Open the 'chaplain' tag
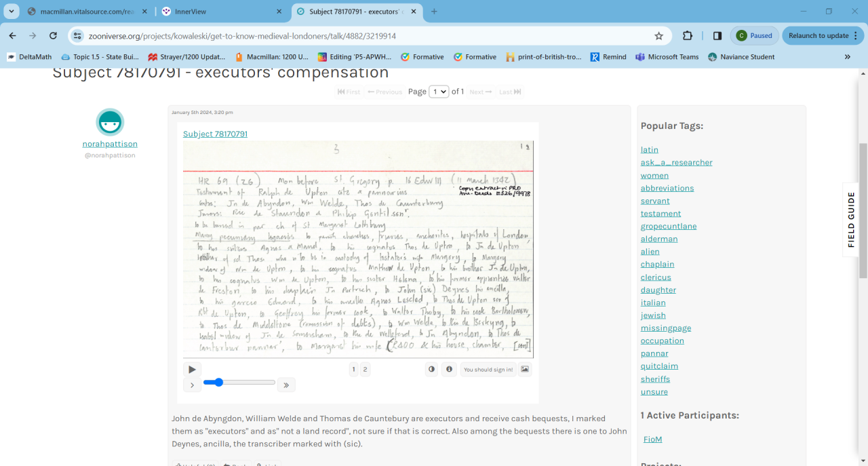The height and width of the screenshot is (466, 868). pos(657,265)
